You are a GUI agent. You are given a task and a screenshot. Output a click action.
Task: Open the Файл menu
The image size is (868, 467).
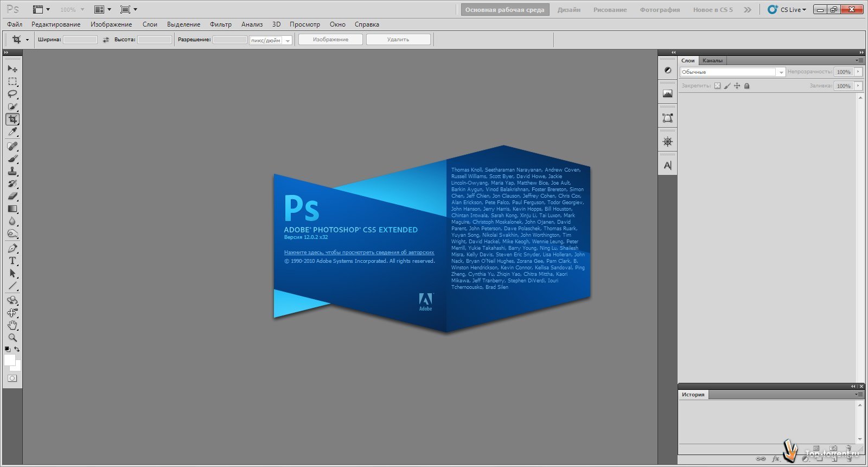[15, 24]
